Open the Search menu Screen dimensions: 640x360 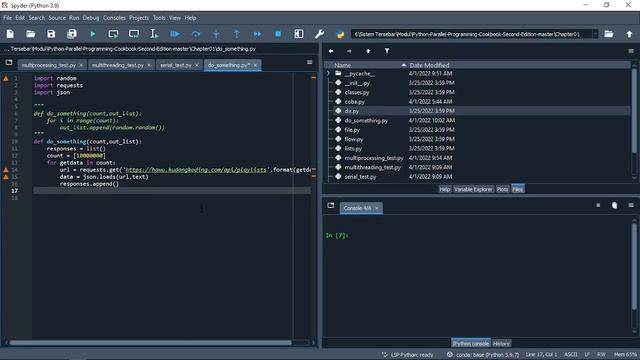(x=37, y=18)
